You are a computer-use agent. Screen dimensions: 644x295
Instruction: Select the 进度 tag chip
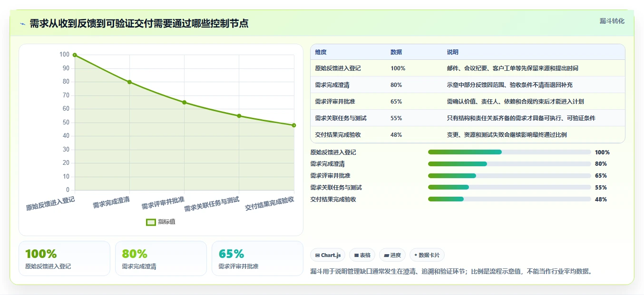click(392, 255)
